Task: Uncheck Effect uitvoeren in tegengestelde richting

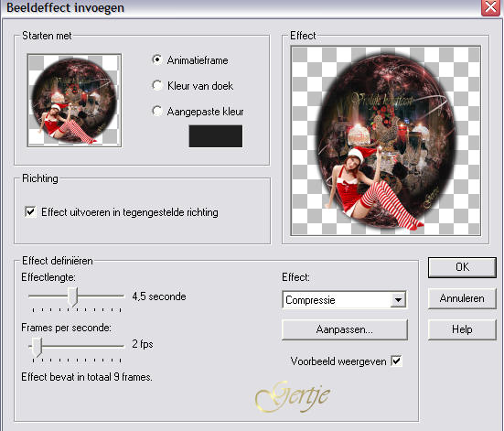Action: pyautogui.click(x=30, y=212)
